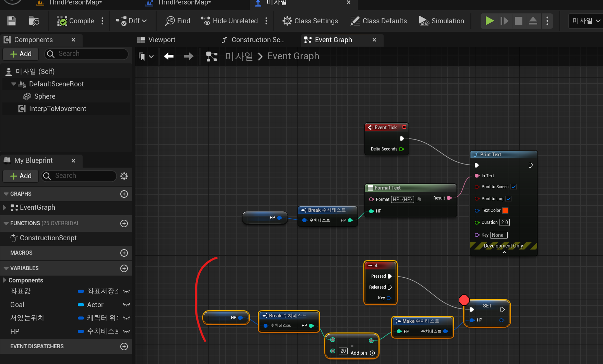Expand the EventGraph tree item
603x364 pixels.
tap(4, 207)
